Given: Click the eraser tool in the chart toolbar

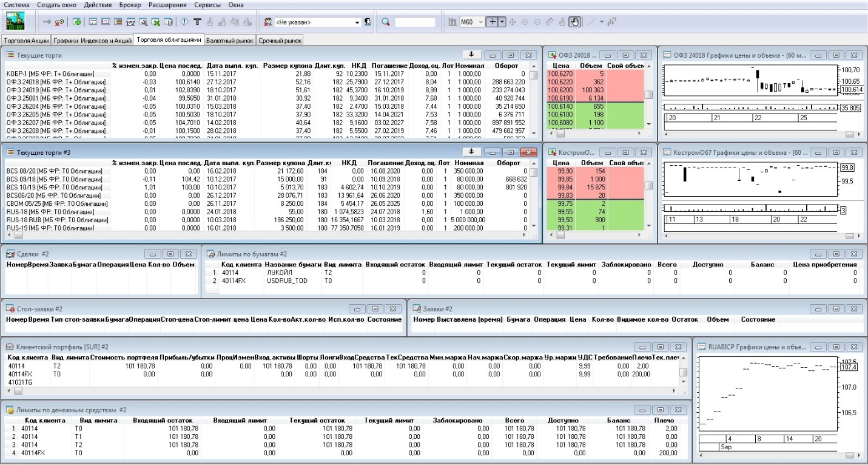Looking at the screenshot, I should 551,22.
